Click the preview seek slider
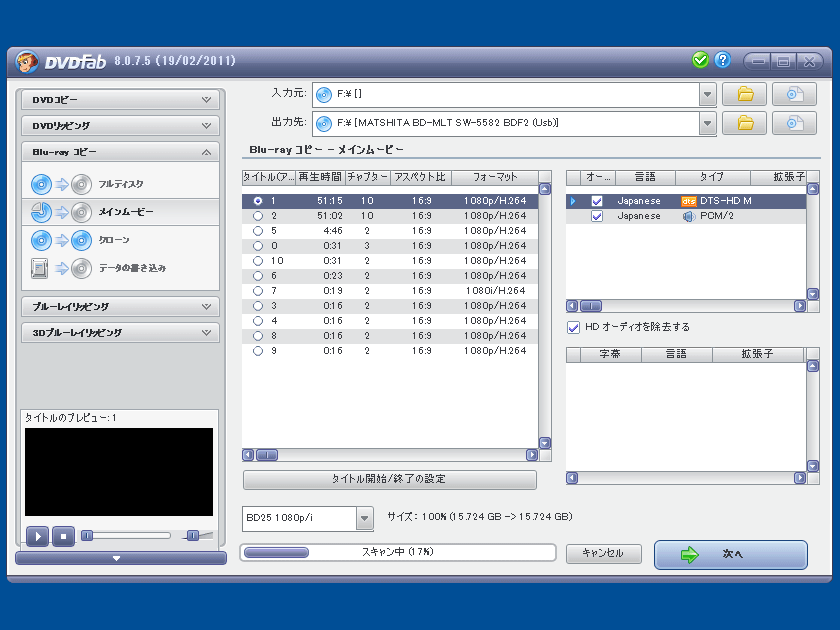 coord(125,535)
